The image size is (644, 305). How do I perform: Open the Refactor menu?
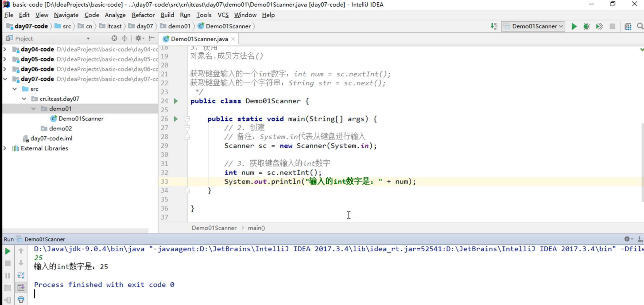(143, 15)
